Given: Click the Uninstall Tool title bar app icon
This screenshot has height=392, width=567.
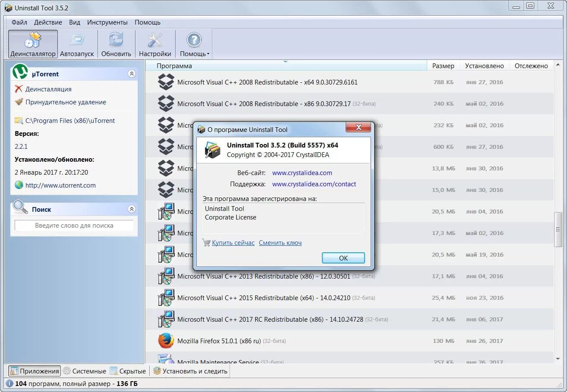Looking at the screenshot, I should click(8, 8).
